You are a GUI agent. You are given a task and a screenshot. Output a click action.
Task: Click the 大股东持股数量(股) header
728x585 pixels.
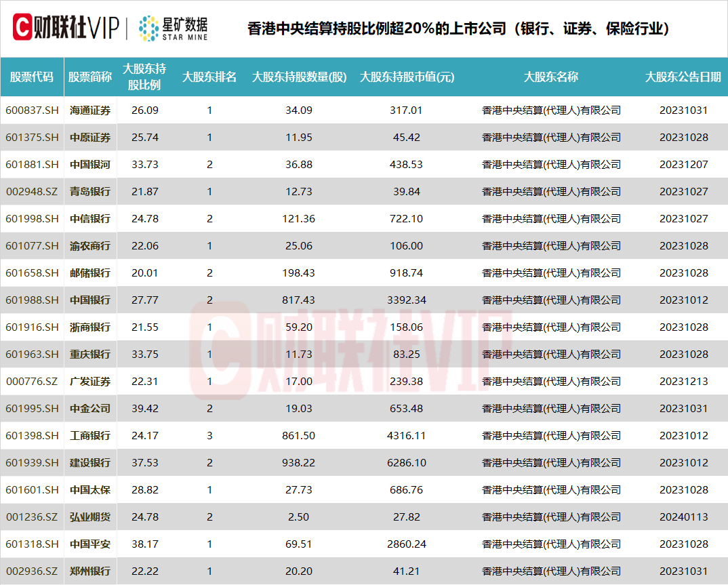(x=299, y=77)
